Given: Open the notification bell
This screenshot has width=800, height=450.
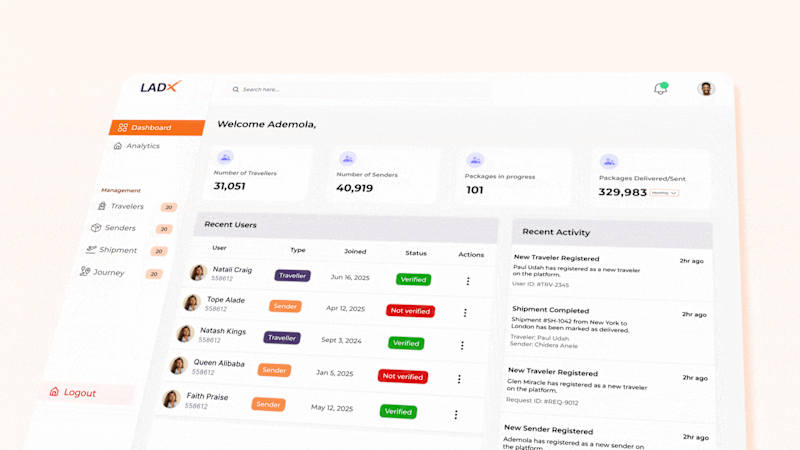Looking at the screenshot, I should tap(661, 88).
